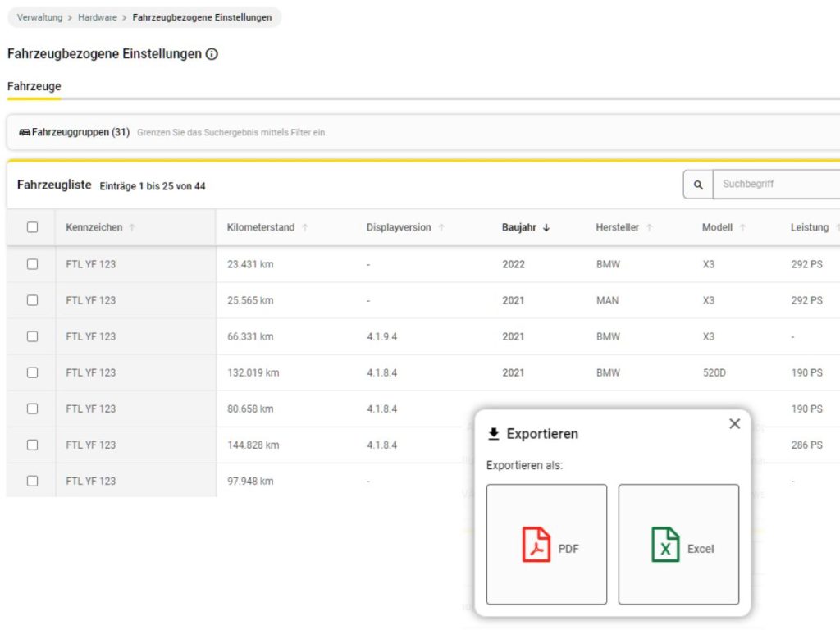Viewport: 840px width, 630px height.
Task: Toggle the select-all checkbox in header
Action: click(x=32, y=227)
